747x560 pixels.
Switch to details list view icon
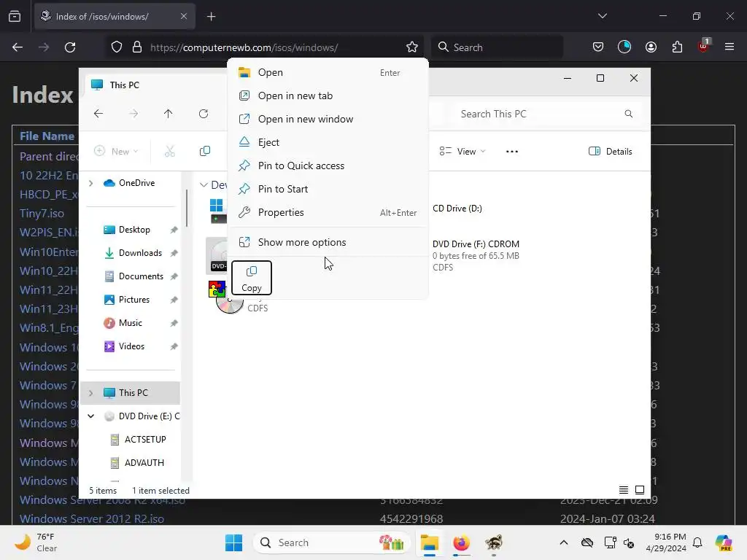click(623, 490)
